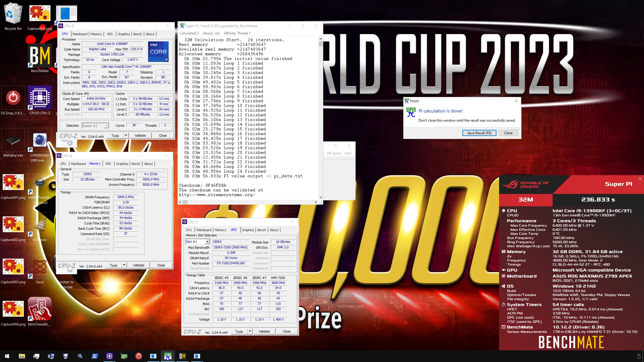Click Close button in the Finish dialog

pyautogui.click(x=508, y=133)
